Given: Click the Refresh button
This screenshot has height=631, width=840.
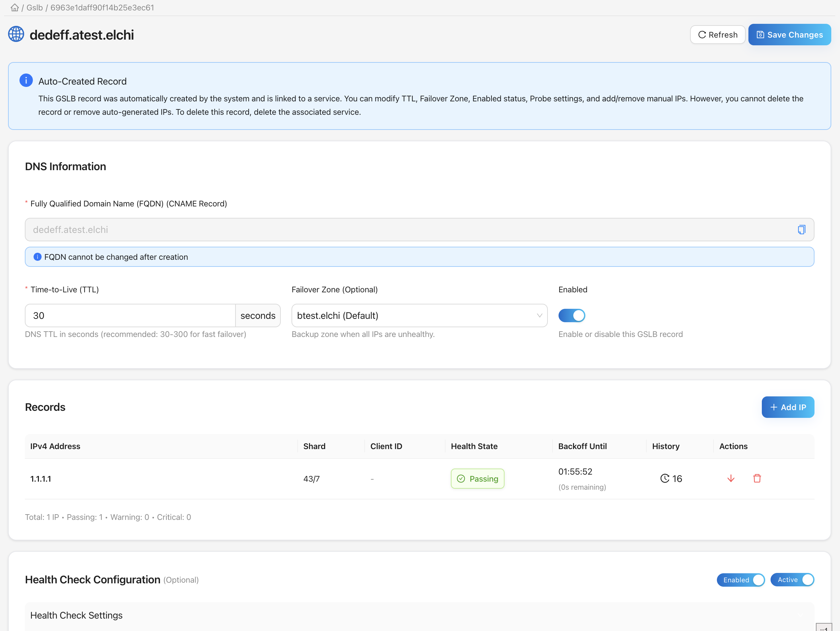Looking at the screenshot, I should coord(717,35).
